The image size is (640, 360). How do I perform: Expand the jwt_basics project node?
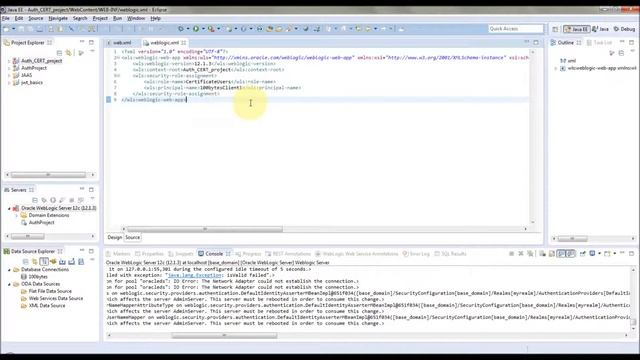point(9,83)
